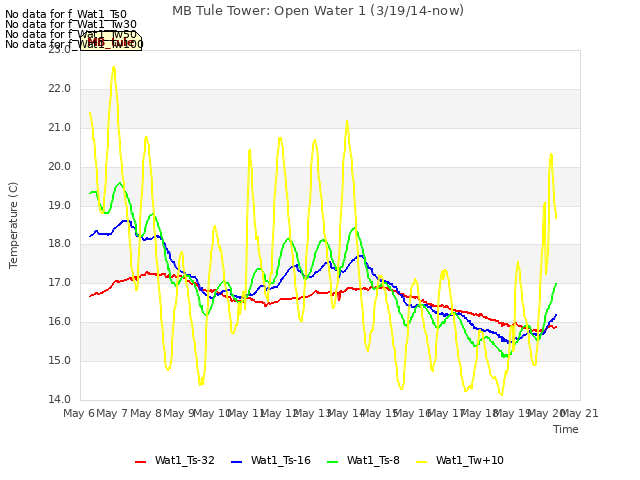Click the 'No data for f_Wat1_Ts0' message
This screenshot has height=480, width=640.
[x=66, y=15]
